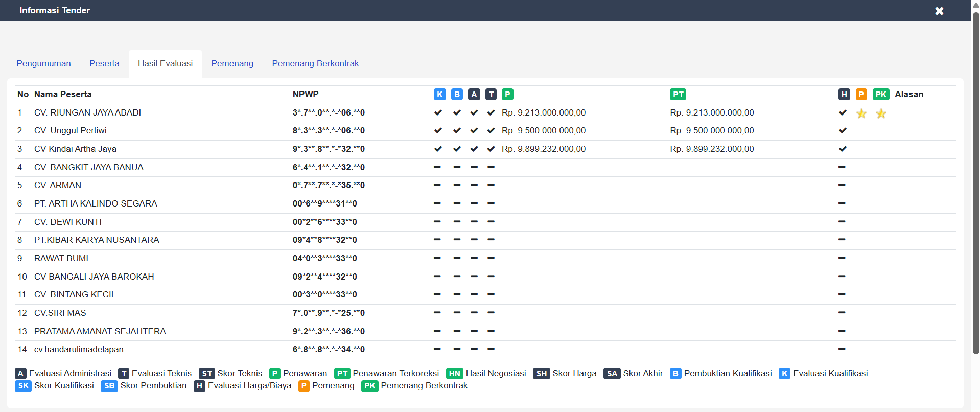
Task: Click the HN Hasil Negosiasi legend badge
Action: pyautogui.click(x=454, y=374)
